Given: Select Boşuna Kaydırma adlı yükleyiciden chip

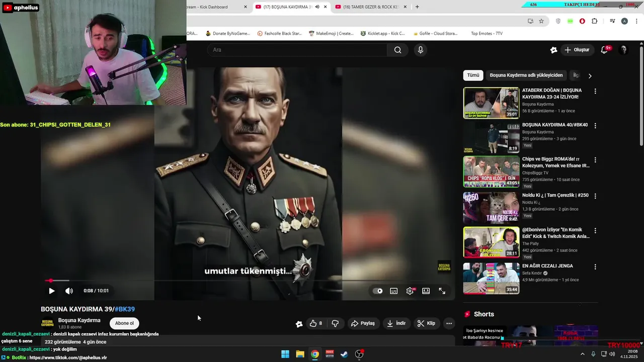Looking at the screenshot, I should coord(526,75).
